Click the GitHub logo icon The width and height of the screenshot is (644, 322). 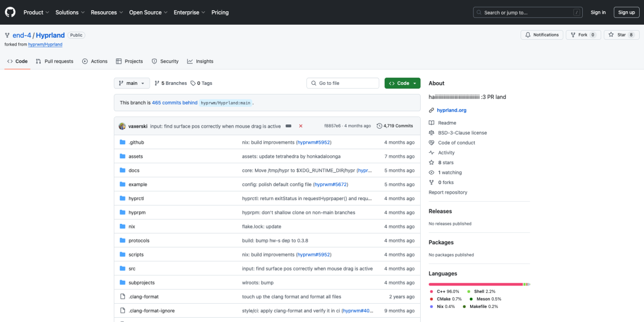pos(10,12)
